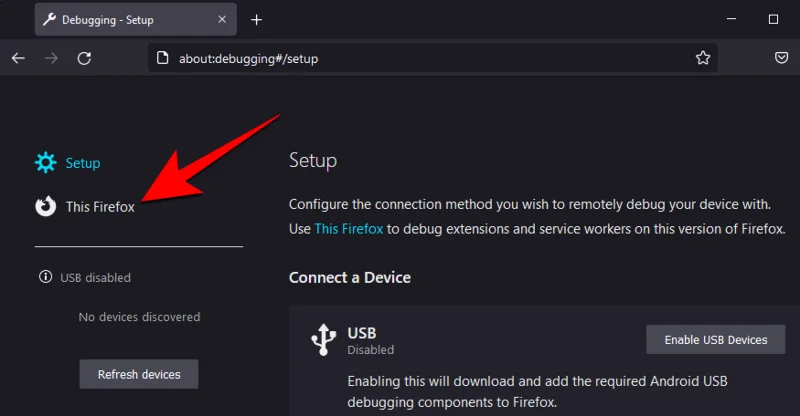The image size is (800, 416).
Task: Click the 'Disabled' status under USB
Action: (370, 350)
